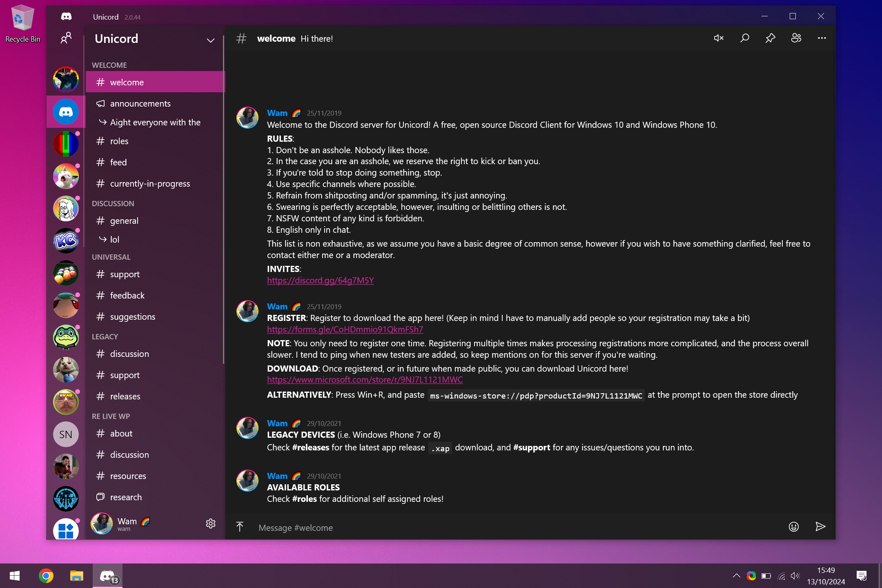Open the emoji picker
This screenshot has width=882, height=588.
[793, 527]
